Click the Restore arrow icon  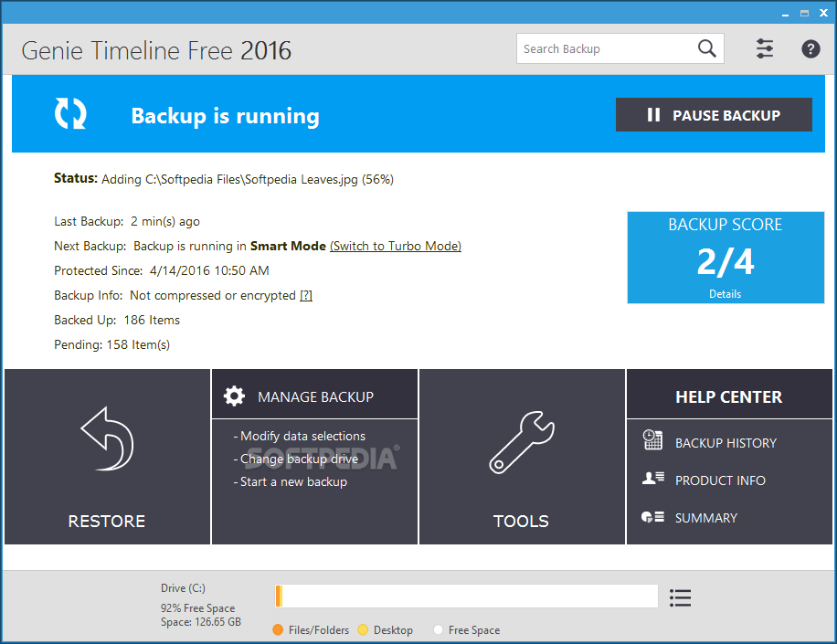pos(107,438)
